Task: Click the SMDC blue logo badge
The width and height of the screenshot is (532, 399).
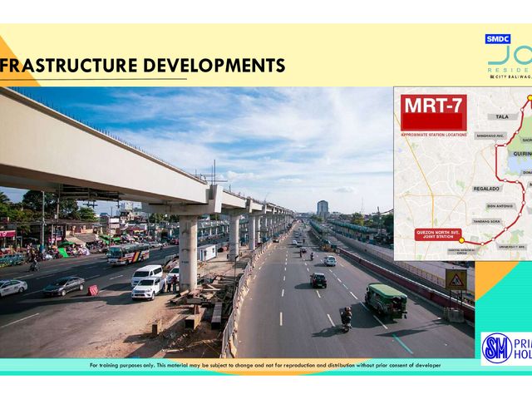Action: click(x=498, y=39)
